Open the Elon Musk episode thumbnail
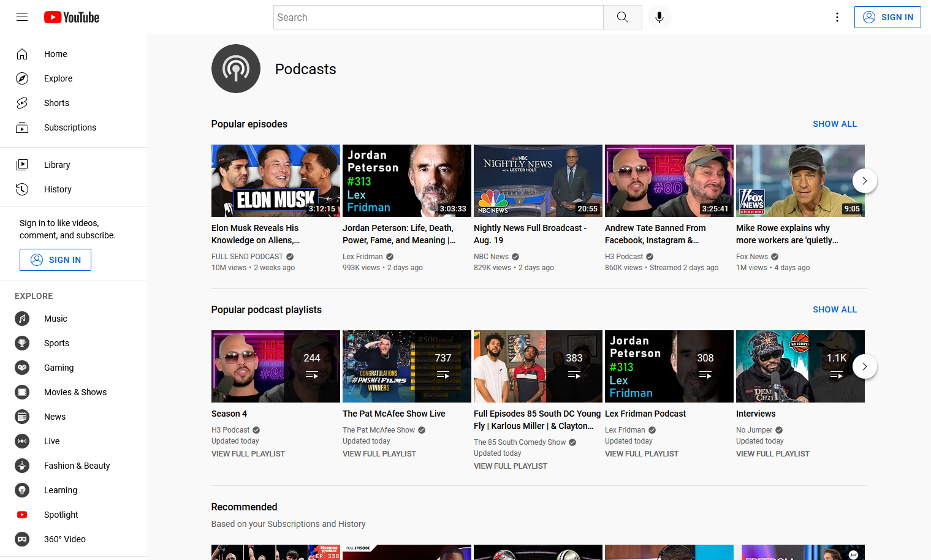The height and width of the screenshot is (560, 931). point(276,181)
